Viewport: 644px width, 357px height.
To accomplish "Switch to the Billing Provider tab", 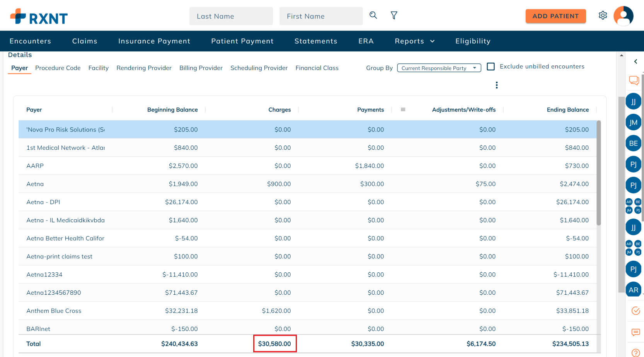I will (x=201, y=68).
